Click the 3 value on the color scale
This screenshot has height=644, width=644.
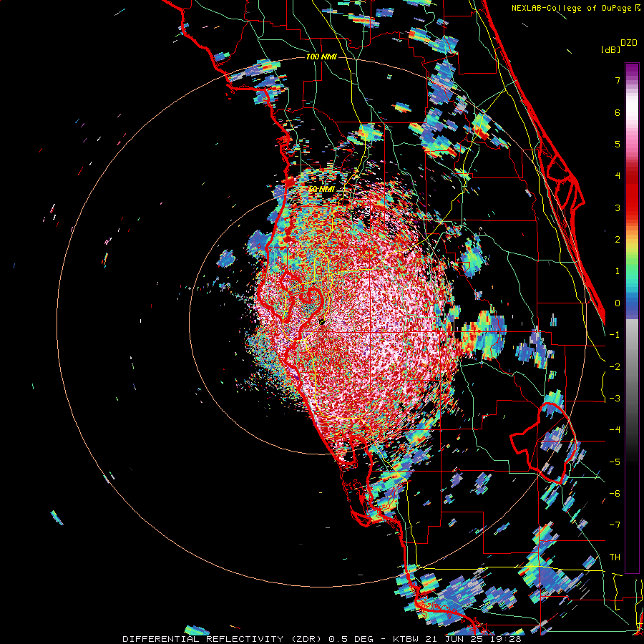(618, 208)
